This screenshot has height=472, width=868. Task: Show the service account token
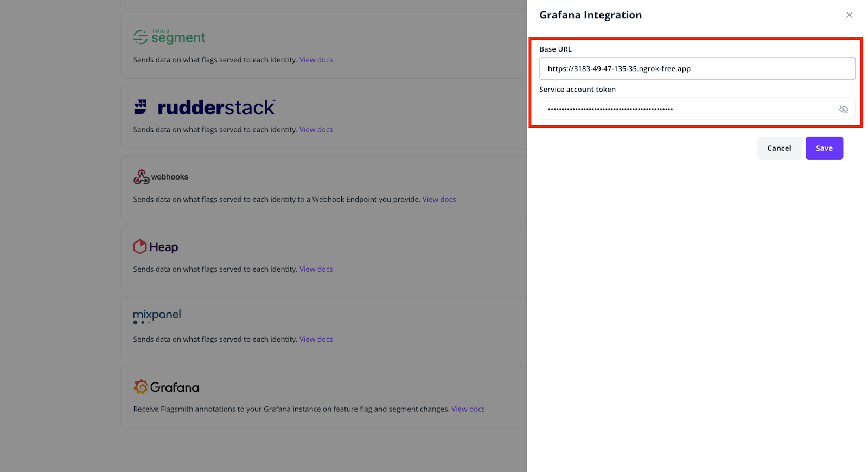click(x=844, y=109)
